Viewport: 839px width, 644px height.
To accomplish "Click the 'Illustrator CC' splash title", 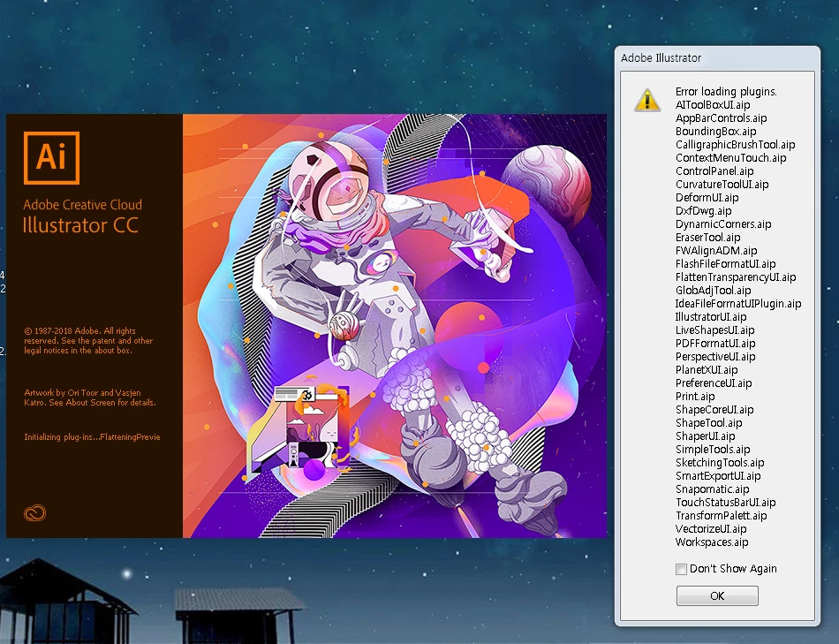I will [x=80, y=225].
